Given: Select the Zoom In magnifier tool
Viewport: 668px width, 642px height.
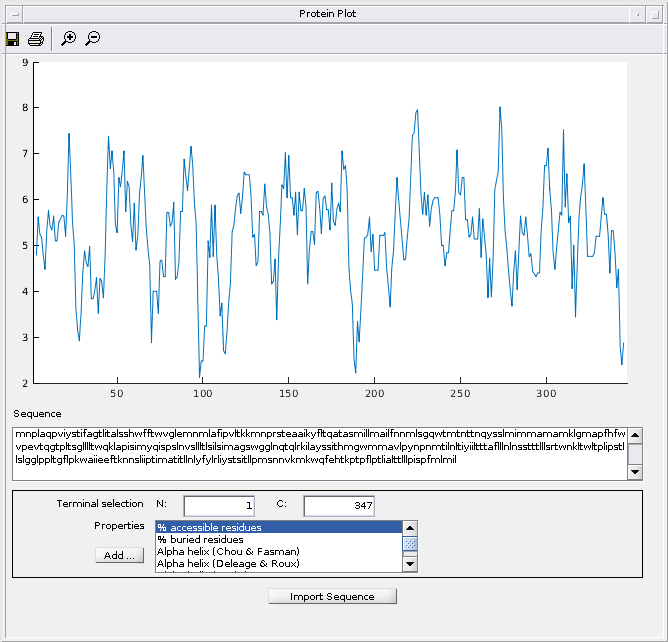Looking at the screenshot, I should tap(68, 39).
